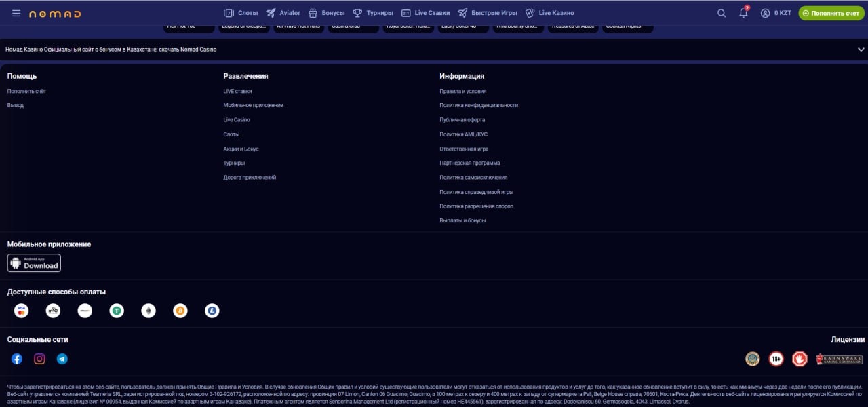Open the Мобильное приложение footer link
Viewport: 868px width, 407px height.
[253, 105]
